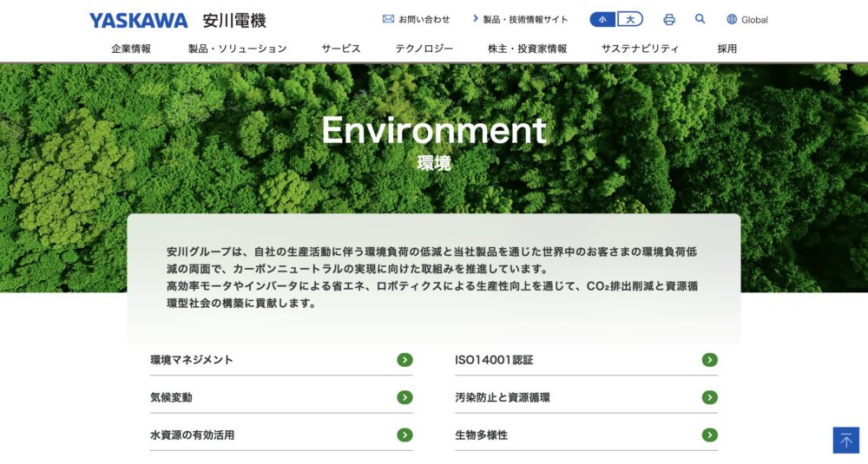
Task: Click the YASKAWA logo
Action: [x=138, y=20]
